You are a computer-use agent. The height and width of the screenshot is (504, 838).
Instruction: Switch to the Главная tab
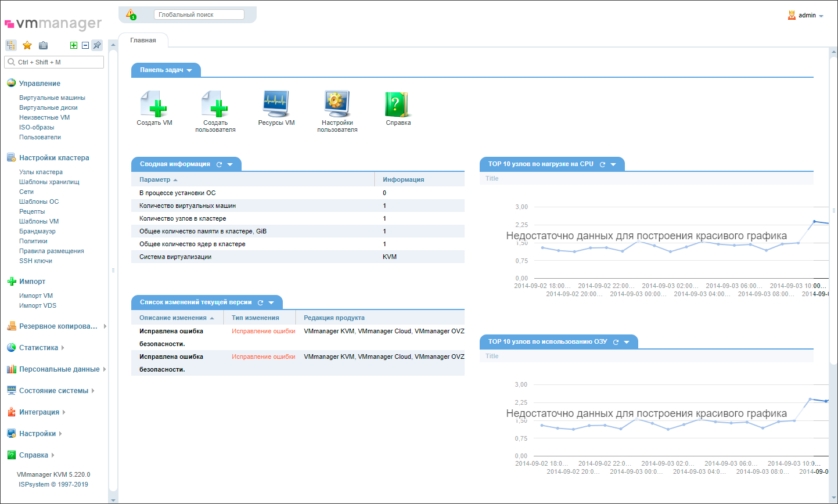click(x=143, y=40)
